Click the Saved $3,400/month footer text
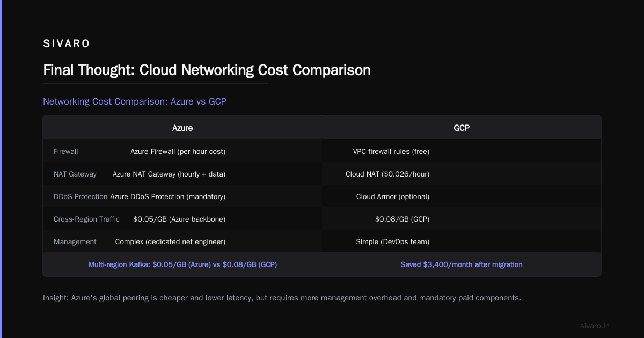The height and width of the screenshot is (338, 644). (x=462, y=264)
